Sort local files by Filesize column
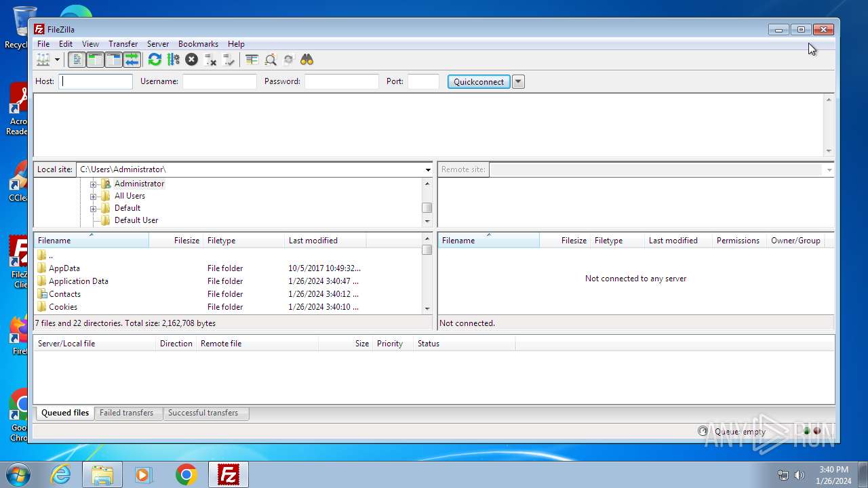 [x=176, y=241]
